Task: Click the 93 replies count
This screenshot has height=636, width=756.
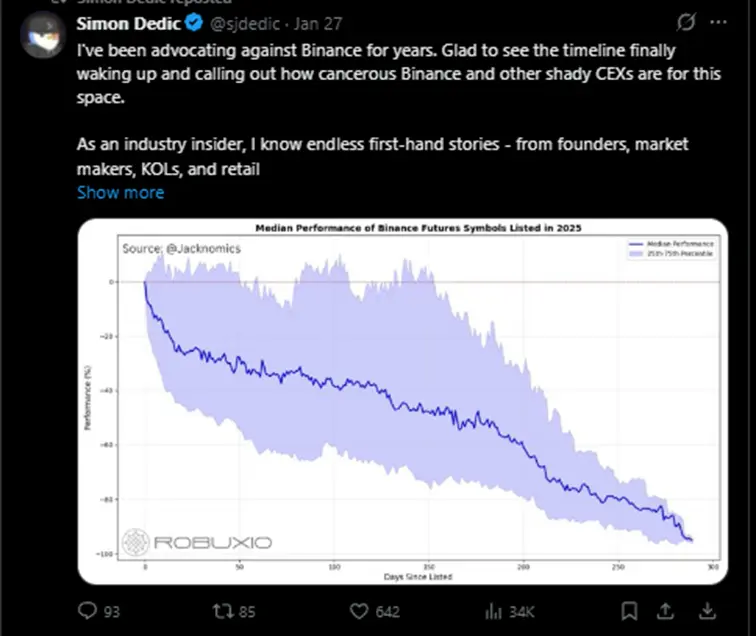Action: click(111, 610)
